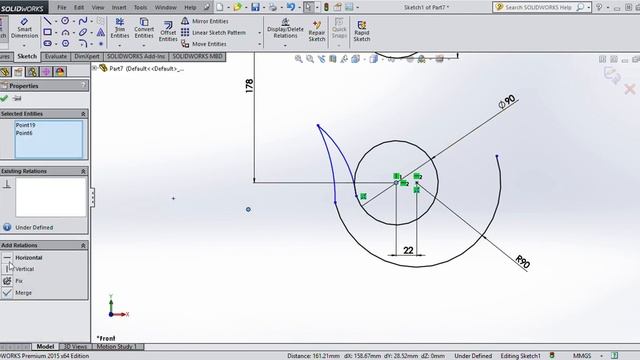This screenshot has height=360, width=640.
Task: Switch to SOLIDWORKS Add-Ins tab
Action: [x=136, y=56]
